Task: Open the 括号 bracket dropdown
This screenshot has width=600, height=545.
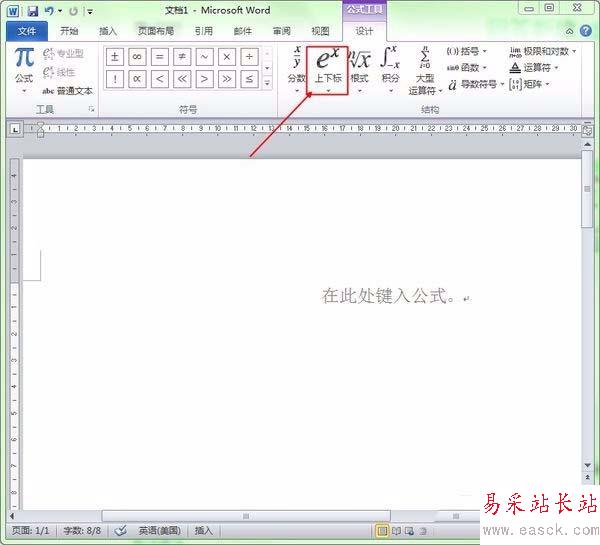Action: (467, 51)
